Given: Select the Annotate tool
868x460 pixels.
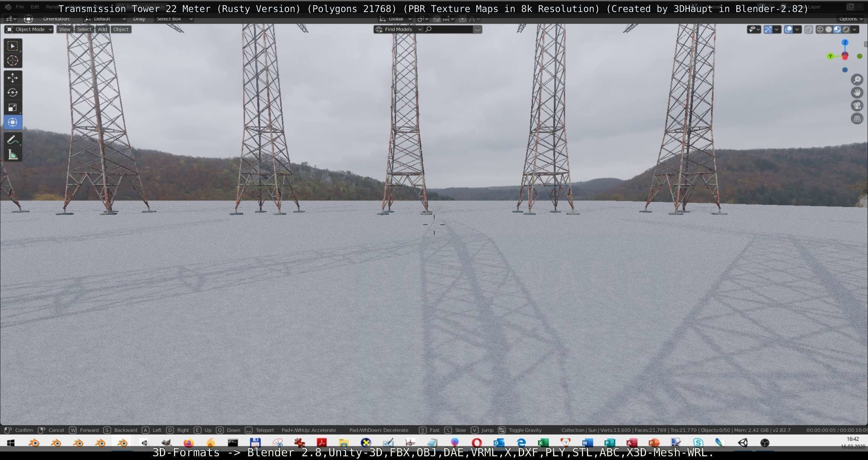Looking at the screenshot, I should click(x=13, y=140).
